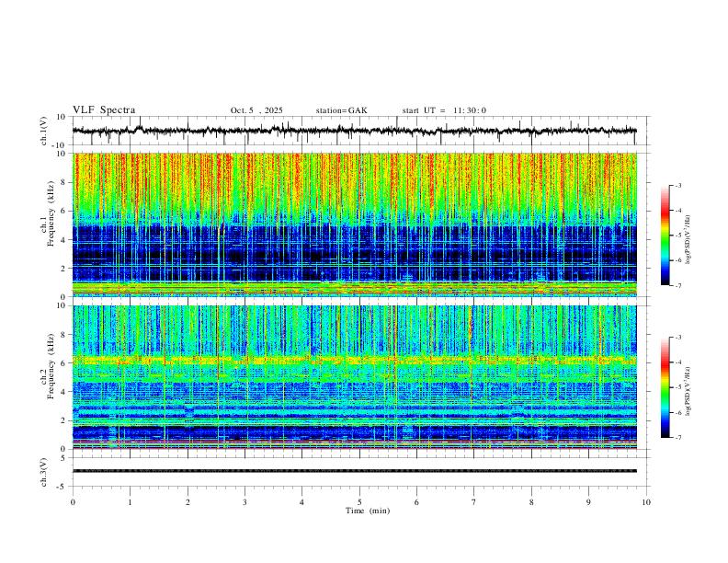The width and height of the screenshot is (728, 563).
Task: Click the lower PSD color scale bar
Action: [665, 387]
